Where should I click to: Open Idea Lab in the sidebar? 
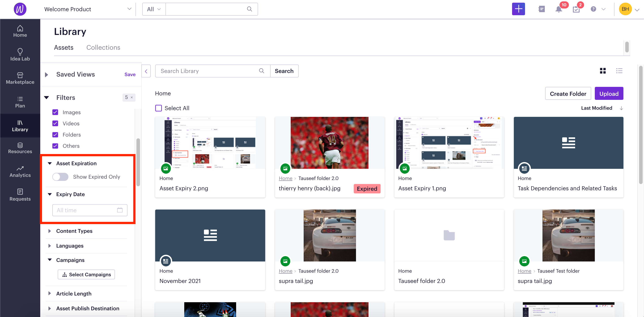(20, 55)
